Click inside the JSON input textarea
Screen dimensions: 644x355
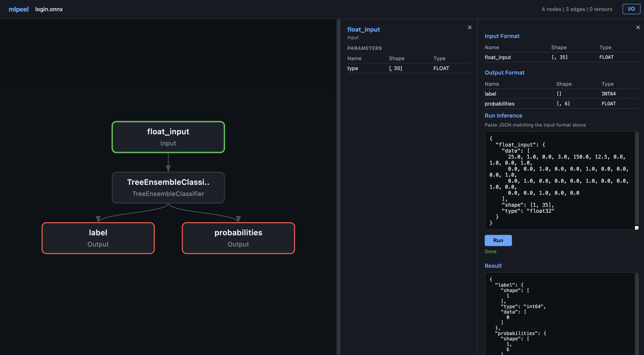560,180
